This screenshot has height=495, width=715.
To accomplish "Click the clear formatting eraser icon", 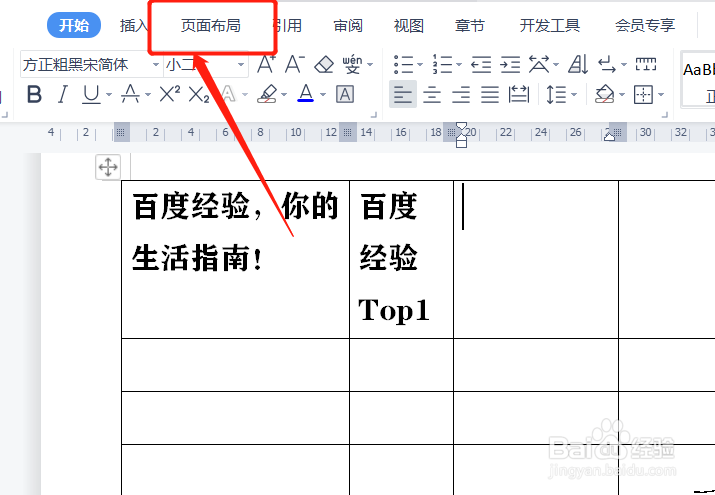I will [x=324, y=64].
